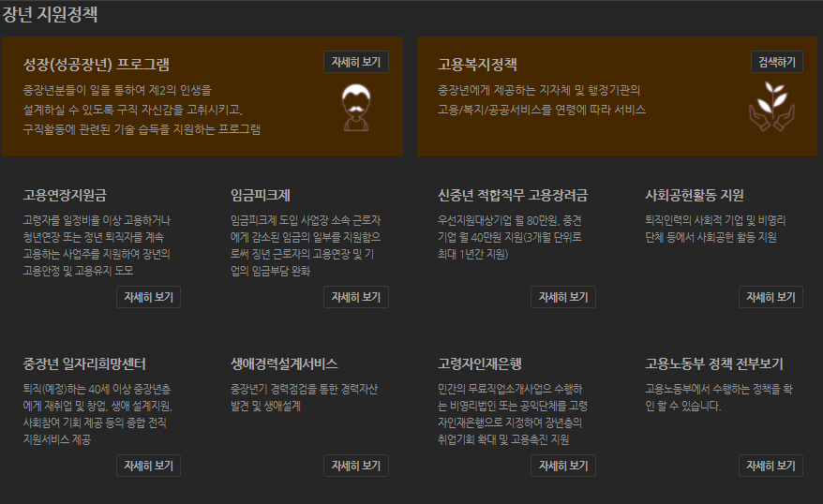Open 자세히 보기 for 성장(성공장년) 프로그램
Screen dimensions: 823x504
point(356,62)
